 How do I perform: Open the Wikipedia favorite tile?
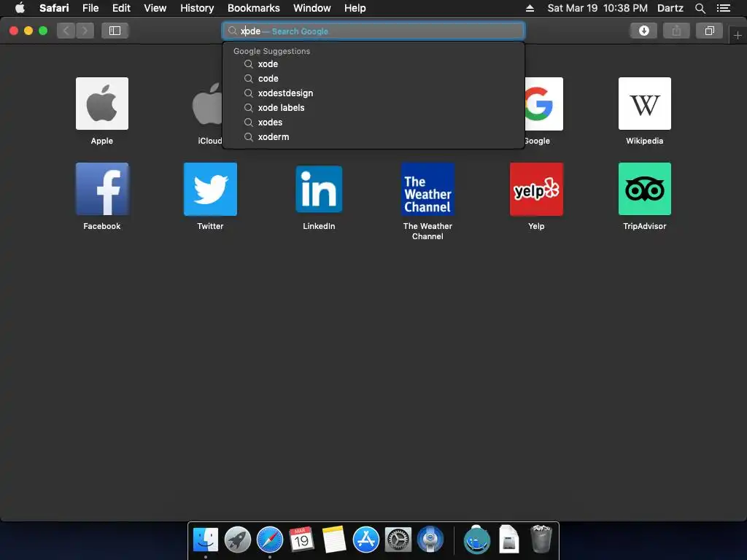click(x=645, y=104)
